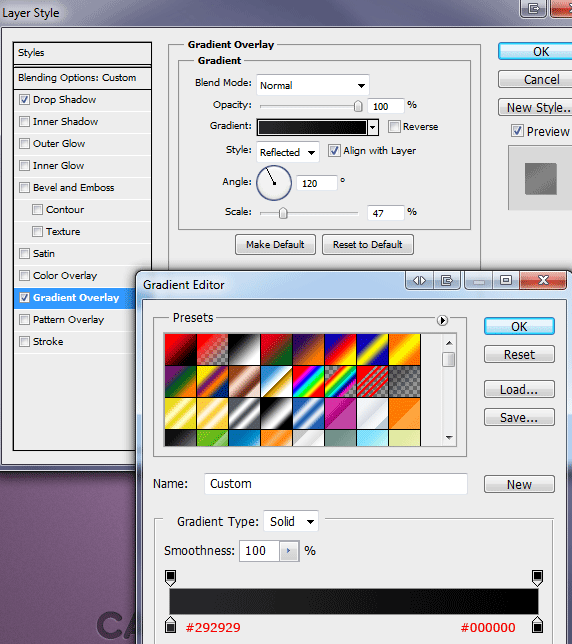This screenshot has height=644, width=572.
Task: Click the angle dial control
Action: coord(274,183)
